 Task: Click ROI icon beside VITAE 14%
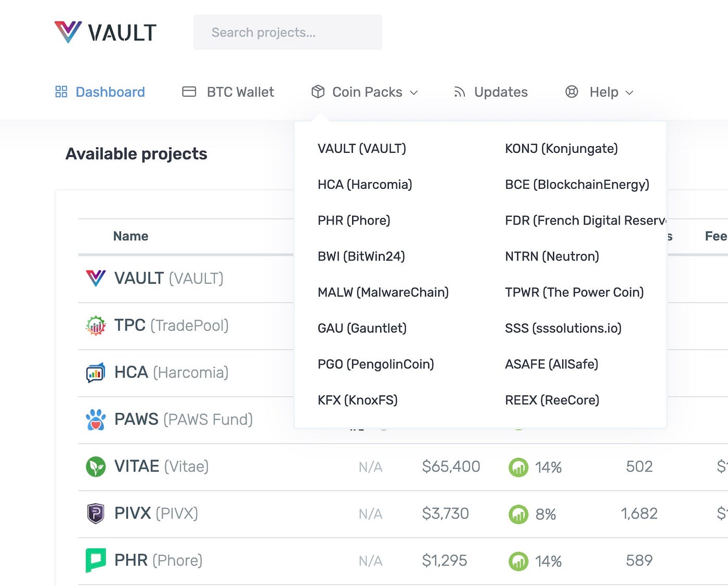click(x=518, y=467)
